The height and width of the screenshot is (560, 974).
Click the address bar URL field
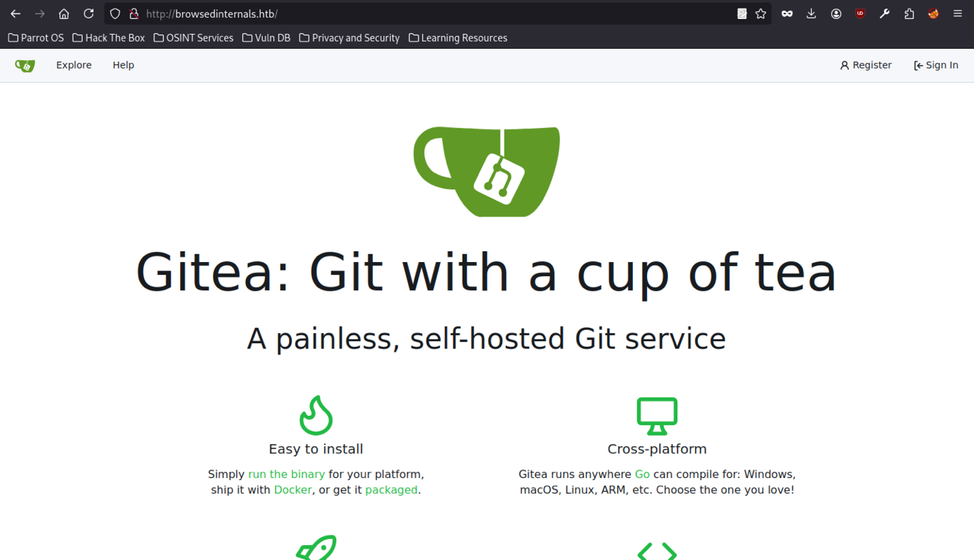pyautogui.click(x=424, y=13)
